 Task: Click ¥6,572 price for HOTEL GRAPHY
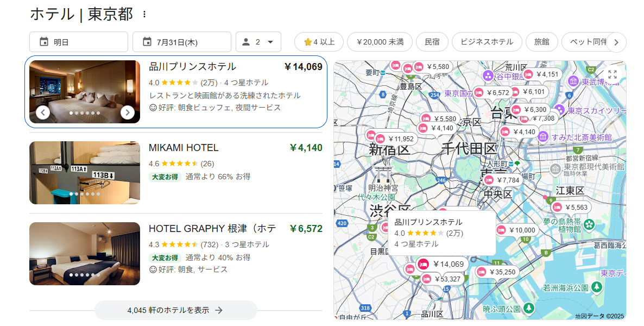pos(306,229)
